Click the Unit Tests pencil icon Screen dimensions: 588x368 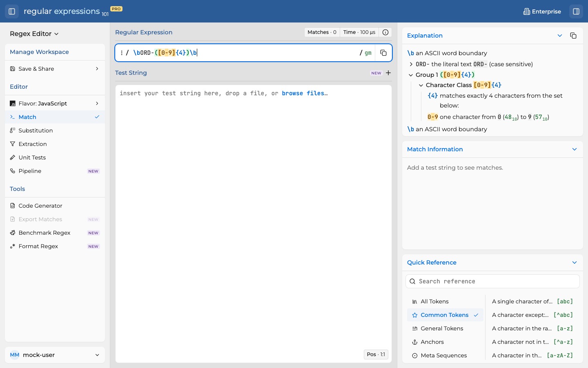13,157
